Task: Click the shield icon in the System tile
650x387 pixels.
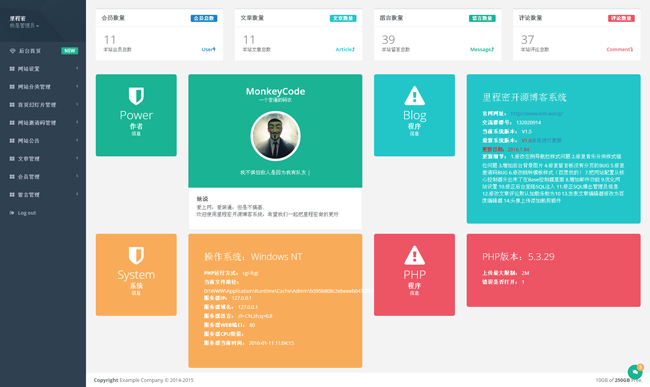Action: tap(136, 255)
